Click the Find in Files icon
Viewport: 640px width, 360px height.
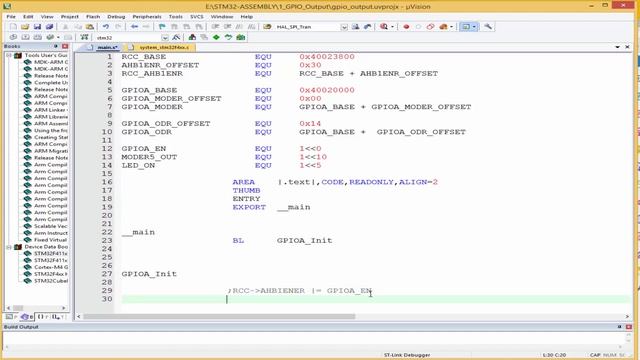267,27
